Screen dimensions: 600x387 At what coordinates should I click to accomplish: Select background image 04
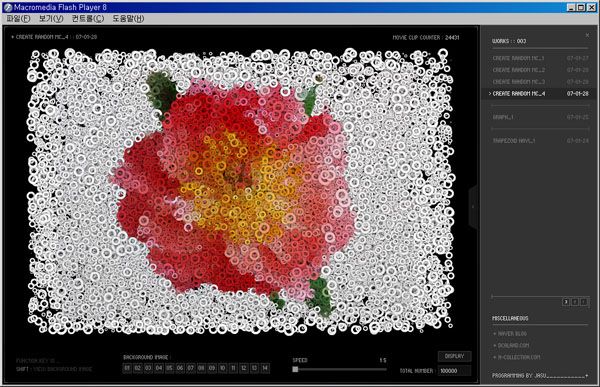pyautogui.click(x=159, y=368)
